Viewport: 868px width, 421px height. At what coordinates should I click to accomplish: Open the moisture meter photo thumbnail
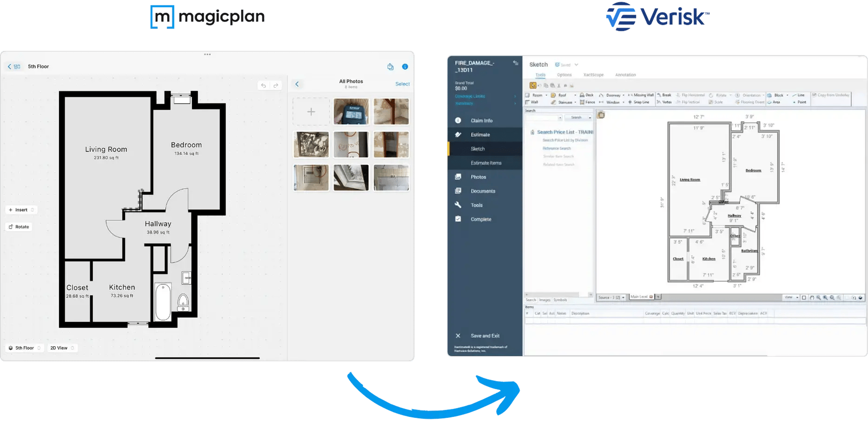click(351, 112)
